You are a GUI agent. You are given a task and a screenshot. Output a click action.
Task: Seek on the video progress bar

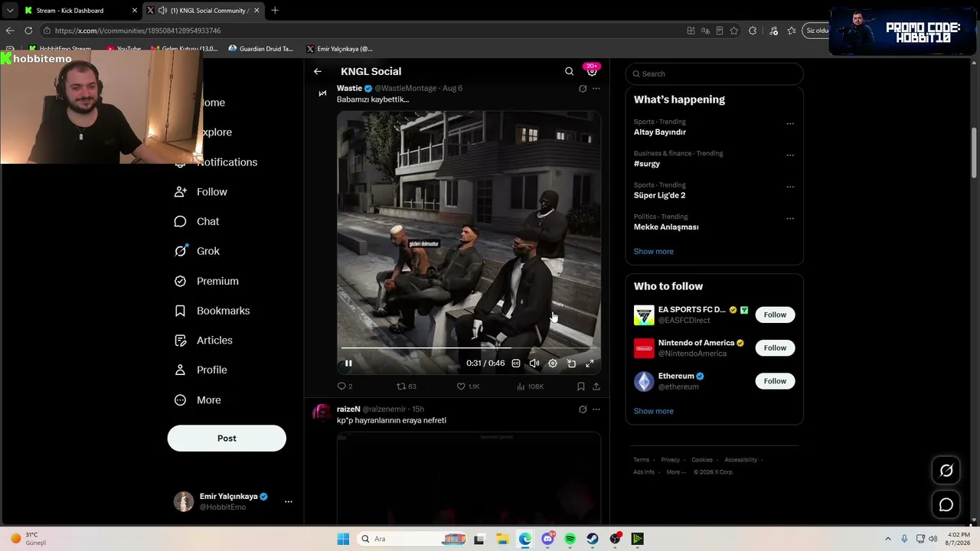[469, 348]
